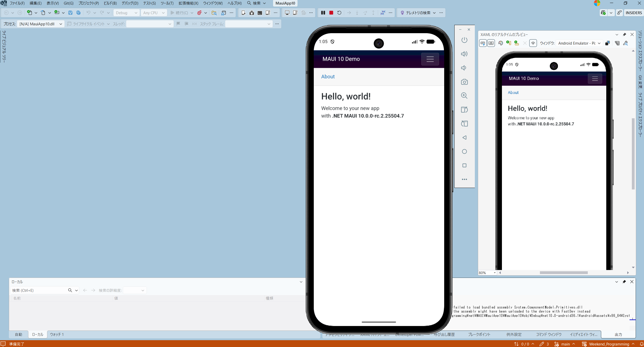
Task: Toggle hamburger menu in MAUI 10 Demo app
Action: (x=430, y=59)
